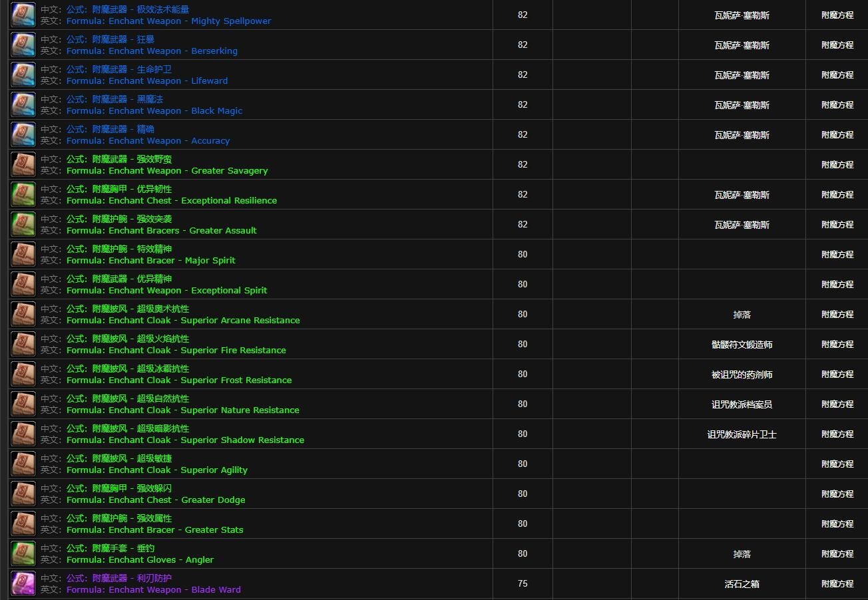Click the source 骷髅符文锻造师
Image resolution: width=868 pixels, height=600 pixels.
(742, 345)
